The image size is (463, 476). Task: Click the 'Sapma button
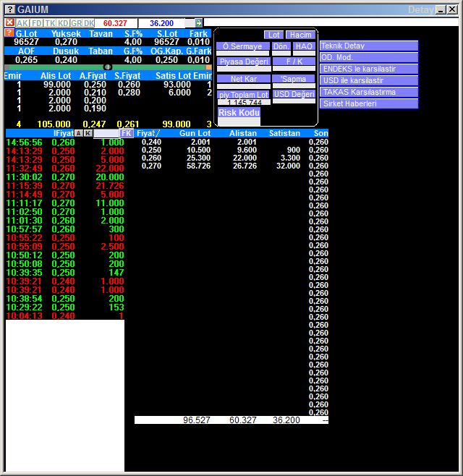pos(294,79)
